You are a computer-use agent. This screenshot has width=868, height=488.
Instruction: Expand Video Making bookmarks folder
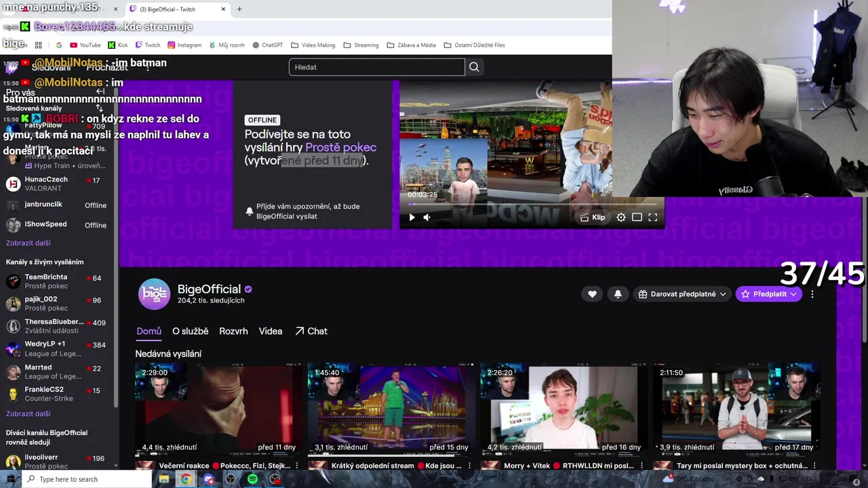click(x=313, y=45)
